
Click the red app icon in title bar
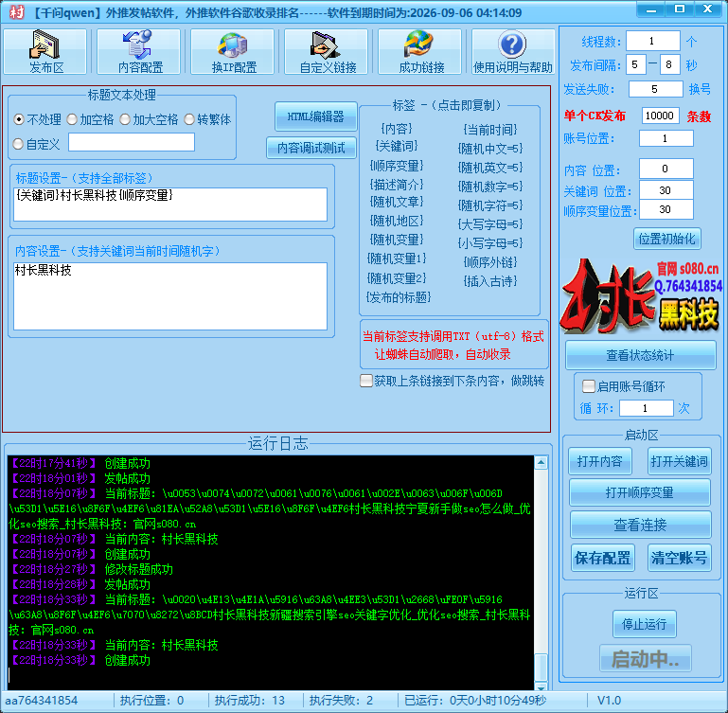(16, 12)
